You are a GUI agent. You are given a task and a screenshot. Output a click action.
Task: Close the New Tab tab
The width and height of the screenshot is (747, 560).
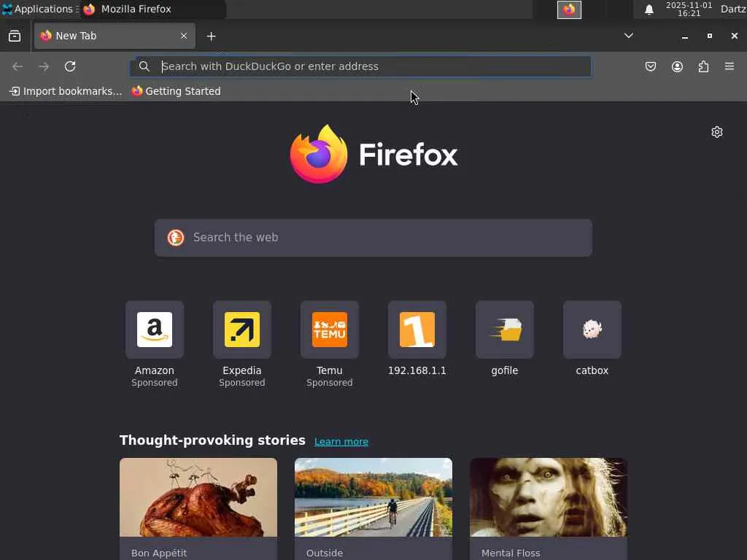183,36
